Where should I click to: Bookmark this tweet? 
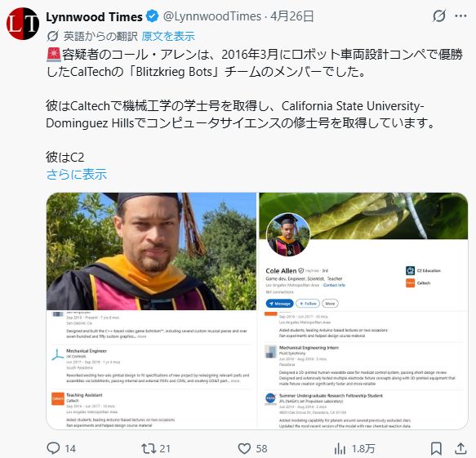pos(436,448)
